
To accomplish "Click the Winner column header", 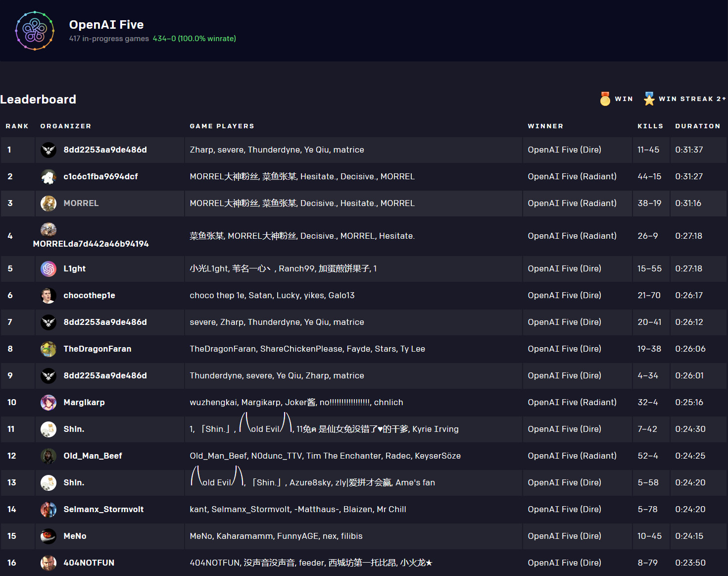I will 545,126.
